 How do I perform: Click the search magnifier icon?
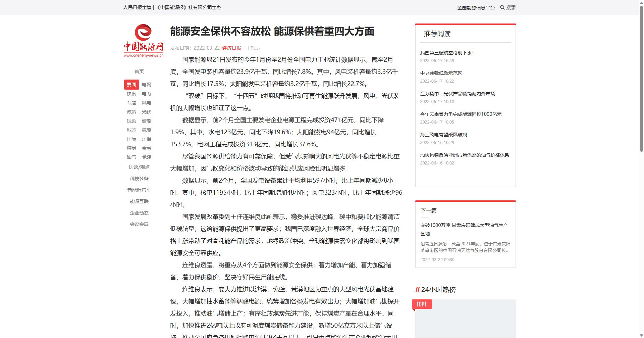coord(502,7)
